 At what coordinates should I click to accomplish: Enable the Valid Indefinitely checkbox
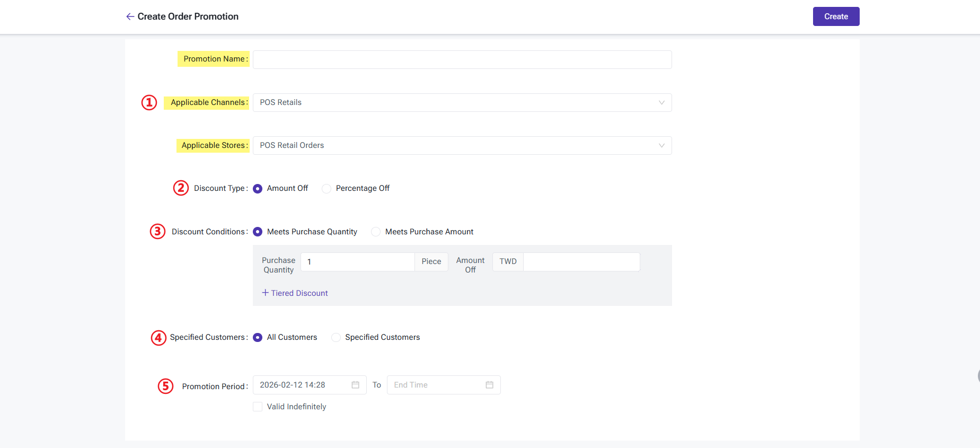coord(258,407)
